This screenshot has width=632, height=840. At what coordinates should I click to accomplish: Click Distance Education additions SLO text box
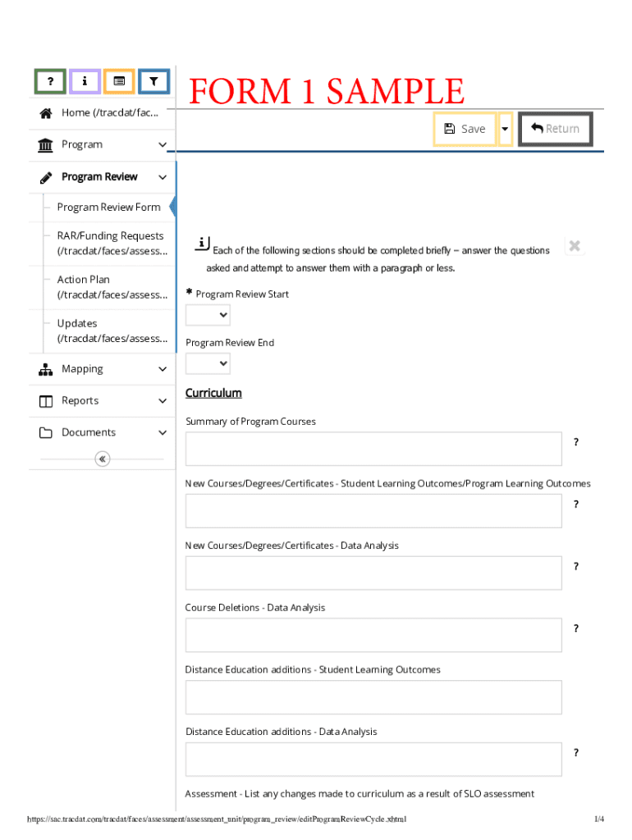click(x=373, y=697)
